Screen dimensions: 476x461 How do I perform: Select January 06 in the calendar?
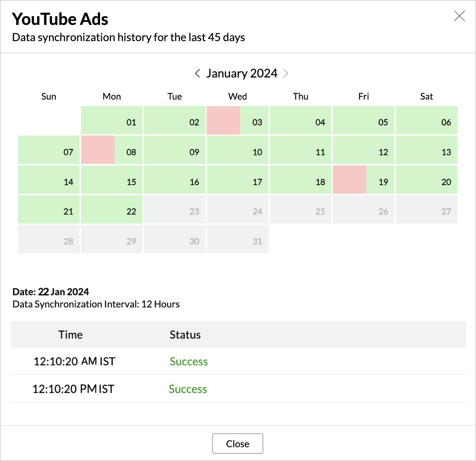pos(427,120)
